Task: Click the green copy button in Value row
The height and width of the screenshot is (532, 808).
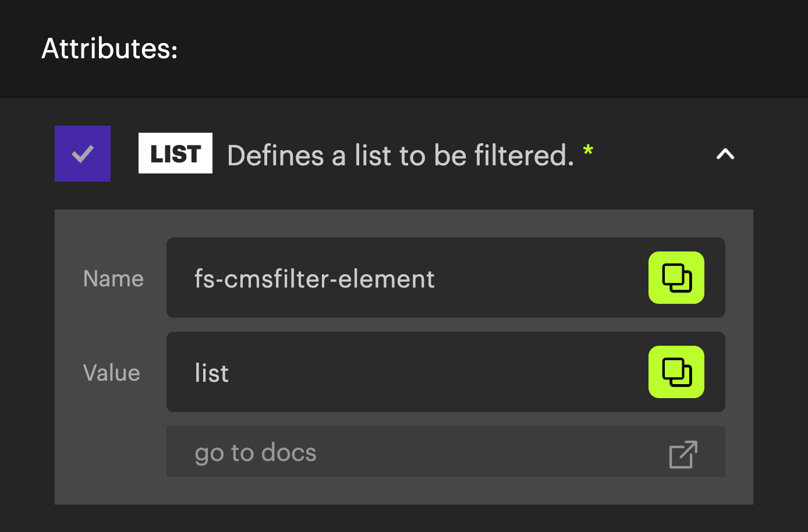Action: [x=676, y=372]
